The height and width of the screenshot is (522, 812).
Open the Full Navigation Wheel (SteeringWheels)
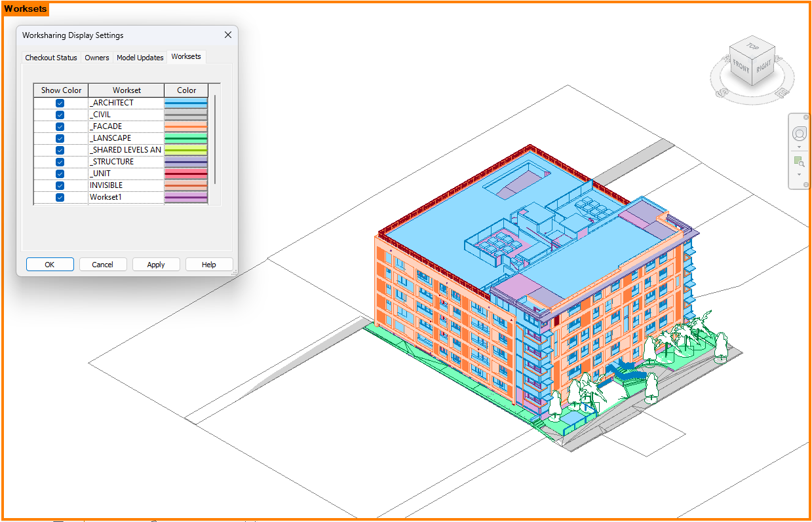tap(799, 134)
